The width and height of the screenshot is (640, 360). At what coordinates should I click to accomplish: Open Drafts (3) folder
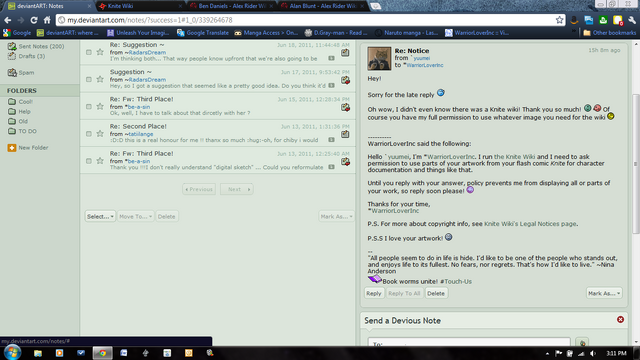[32, 56]
